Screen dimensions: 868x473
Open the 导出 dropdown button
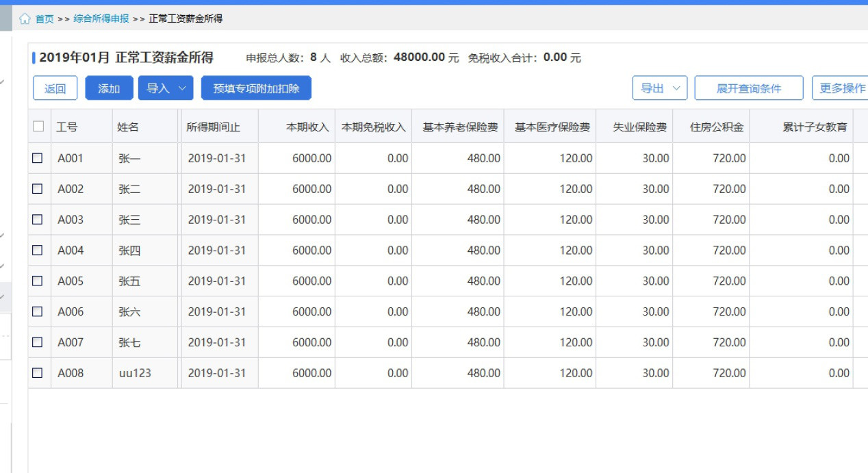point(660,88)
